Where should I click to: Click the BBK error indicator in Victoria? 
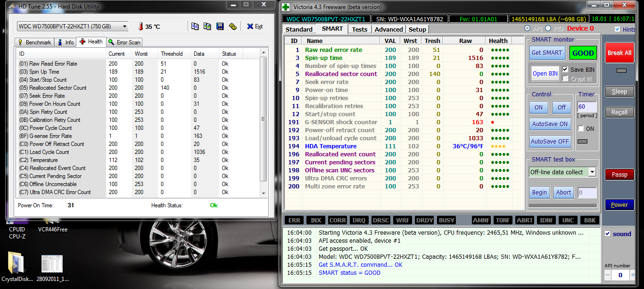pos(590,220)
